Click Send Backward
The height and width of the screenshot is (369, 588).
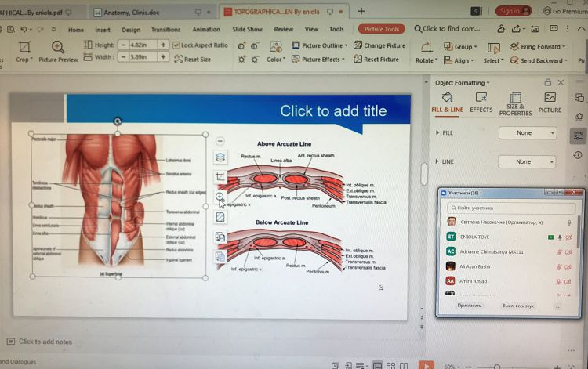coord(539,60)
